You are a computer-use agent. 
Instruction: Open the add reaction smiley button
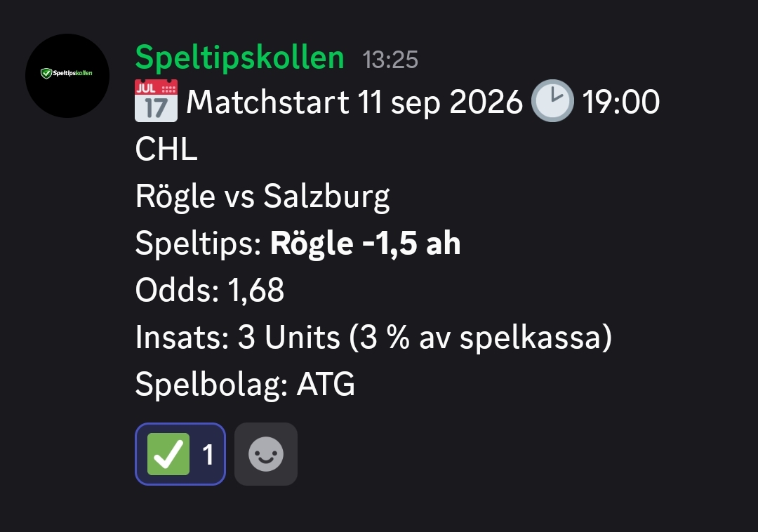(266, 454)
